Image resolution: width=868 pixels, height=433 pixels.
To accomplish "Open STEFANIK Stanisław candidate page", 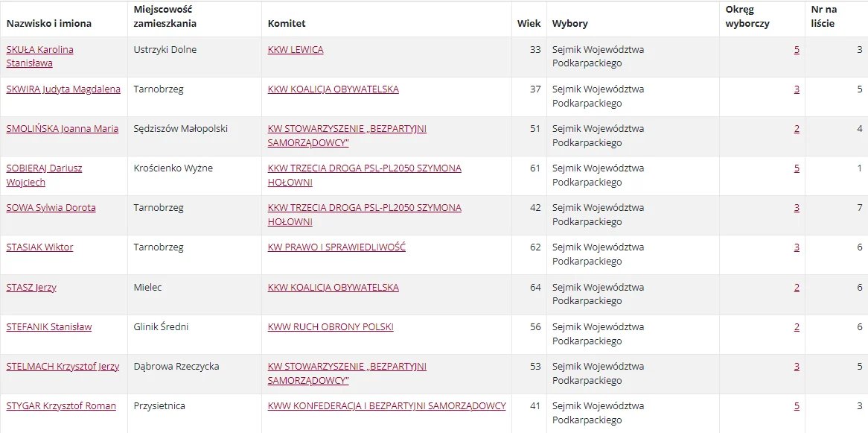I will coord(48,326).
